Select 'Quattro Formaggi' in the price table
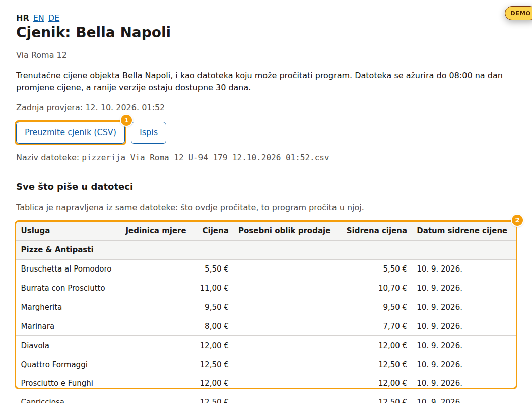The width and height of the screenshot is (532, 403). 54,365
